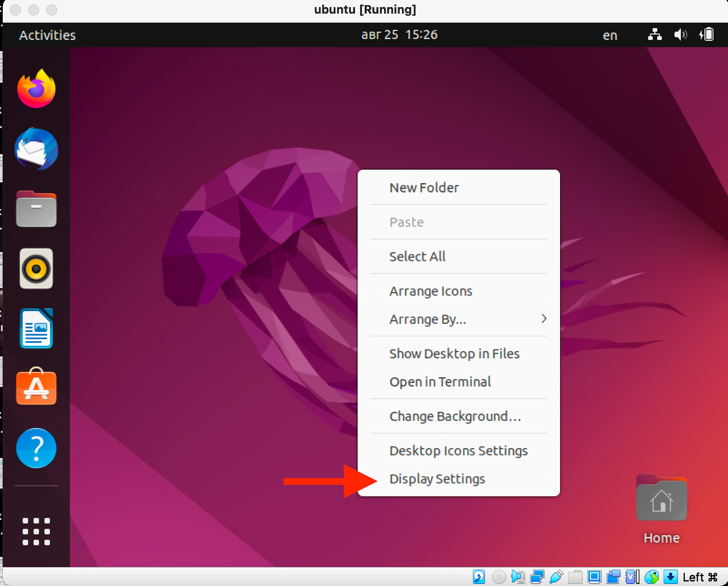Viewport: 728px width, 586px height.
Task: Open LibreOffice Writer from dock
Action: (x=36, y=329)
